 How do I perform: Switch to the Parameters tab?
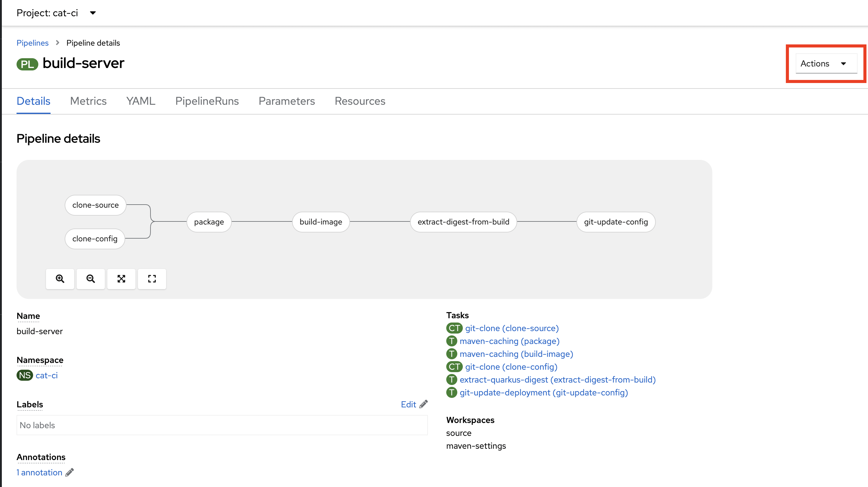tap(286, 101)
